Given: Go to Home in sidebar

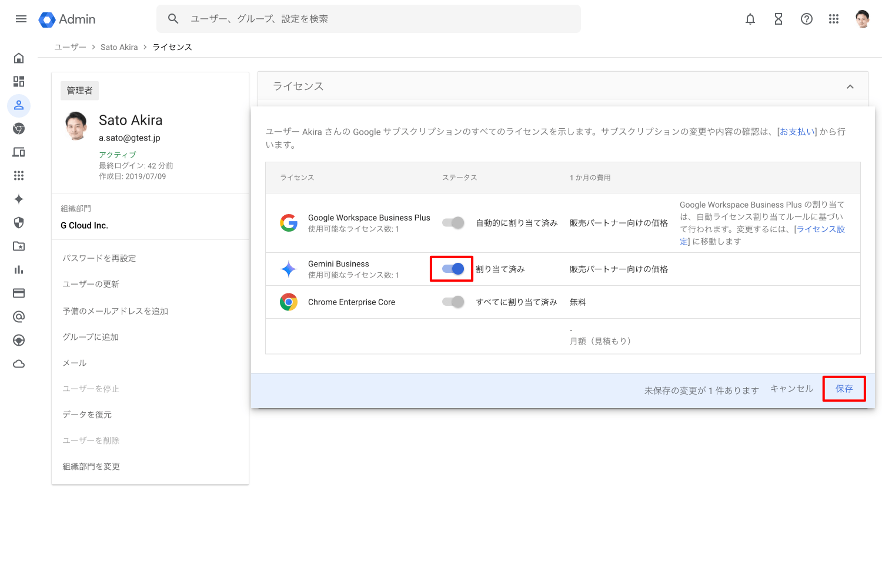Looking at the screenshot, I should [x=19, y=58].
